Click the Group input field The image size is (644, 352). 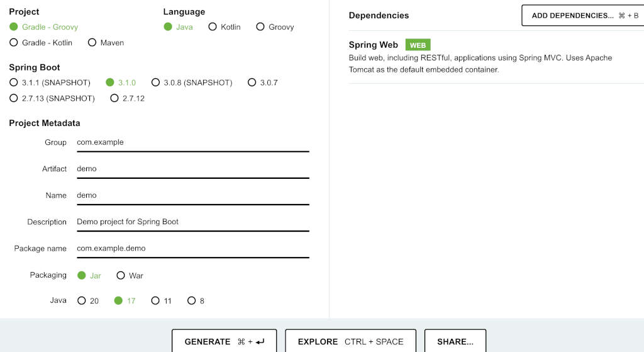193,142
